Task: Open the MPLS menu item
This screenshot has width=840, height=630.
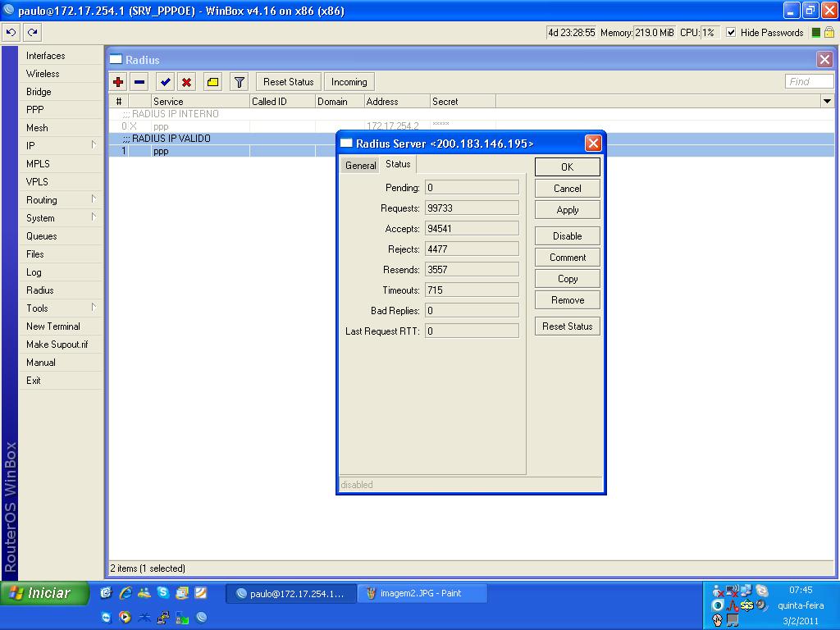Action: coord(61,164)
